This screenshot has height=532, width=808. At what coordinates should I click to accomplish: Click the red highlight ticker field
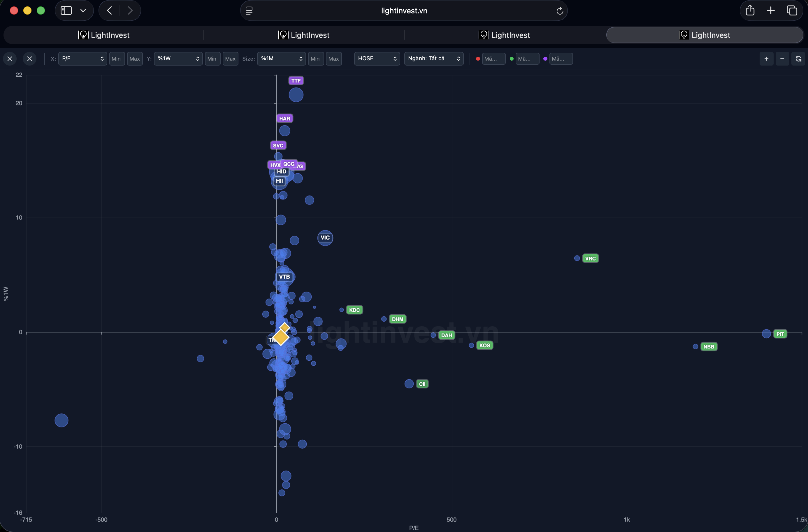click(493, 59)
